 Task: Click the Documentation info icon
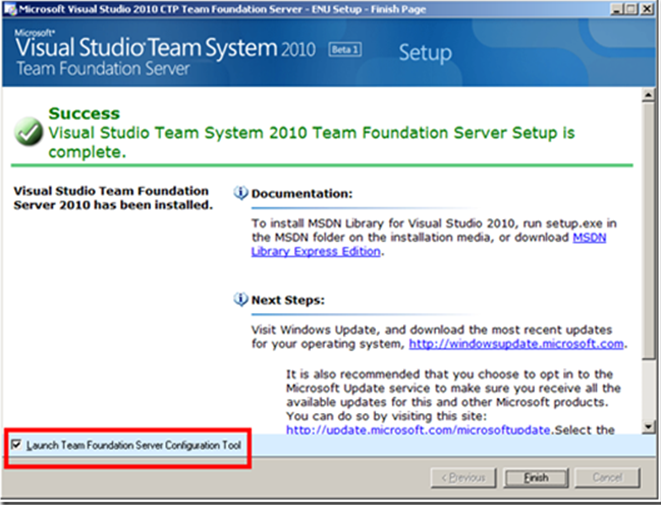pos(240,192)
